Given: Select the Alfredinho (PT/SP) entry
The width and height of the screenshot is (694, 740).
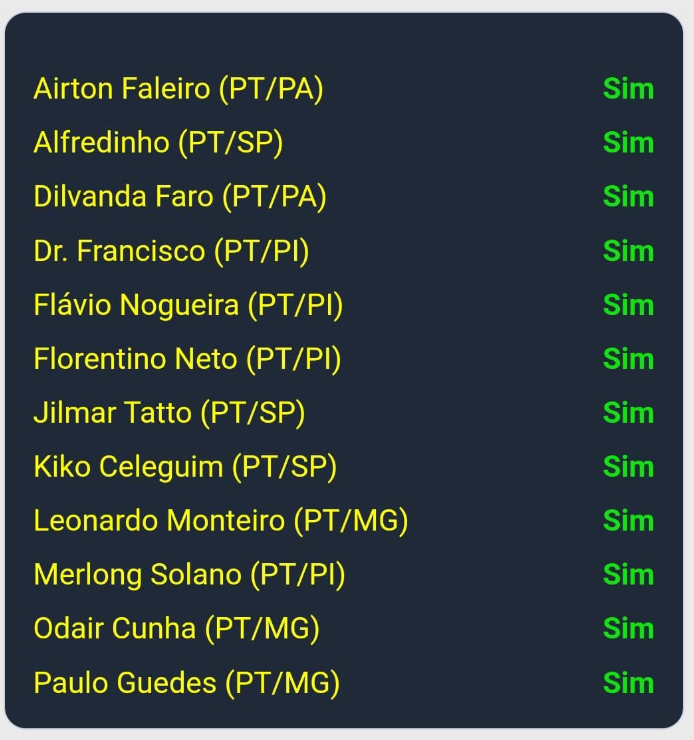Looking at the screenshot, I should tap(158, 143).
